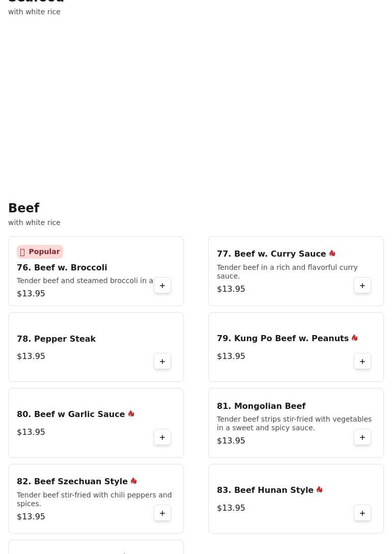Viewport: 392px width, 554px height.
Task: Click the Popular badge on Beef w. Broccoli
Action: (40, 252)
